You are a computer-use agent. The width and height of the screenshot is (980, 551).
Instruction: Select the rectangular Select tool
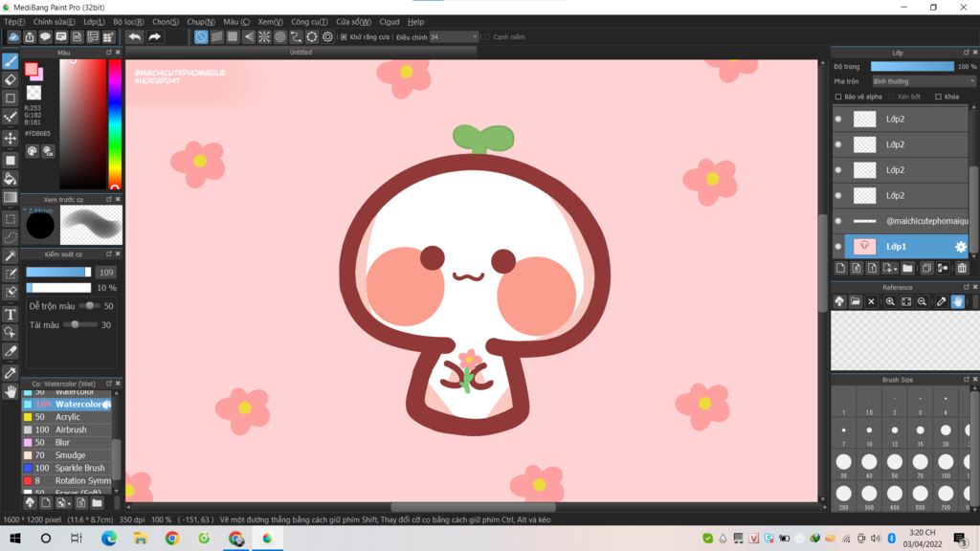coord(10,219)
